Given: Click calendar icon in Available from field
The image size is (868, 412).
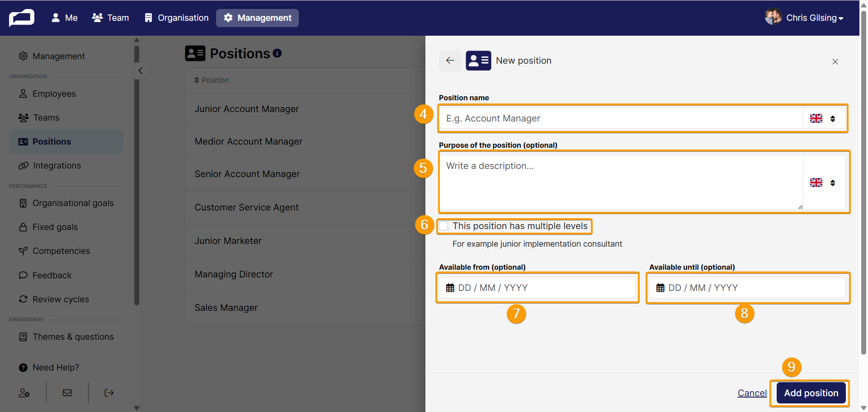Looking at the screenshot, I should pyautogui.click(x=450, y=288).
